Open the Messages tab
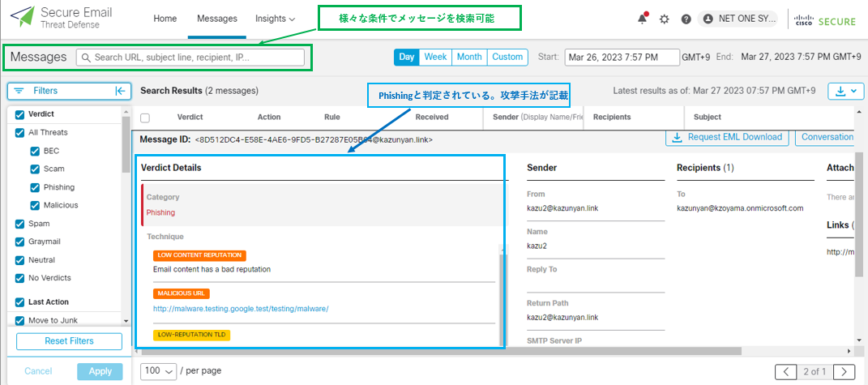The height and width of the screenshot is (385, 868). pos(217,19)
